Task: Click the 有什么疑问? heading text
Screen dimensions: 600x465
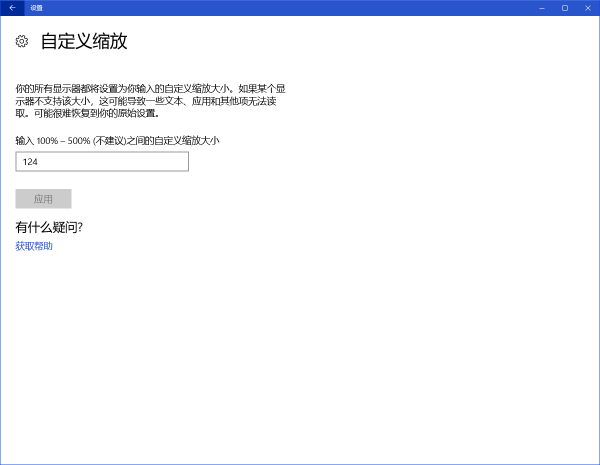Action: (x=49, y=227)
